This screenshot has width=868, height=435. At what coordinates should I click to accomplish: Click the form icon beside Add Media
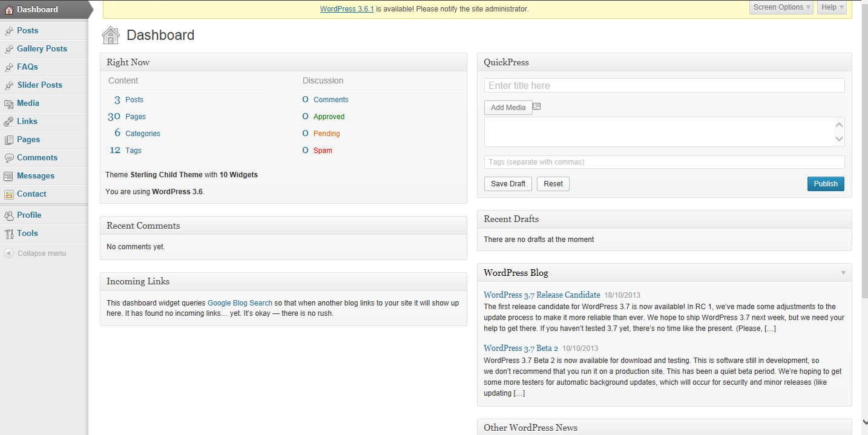[x=537, y=107]
